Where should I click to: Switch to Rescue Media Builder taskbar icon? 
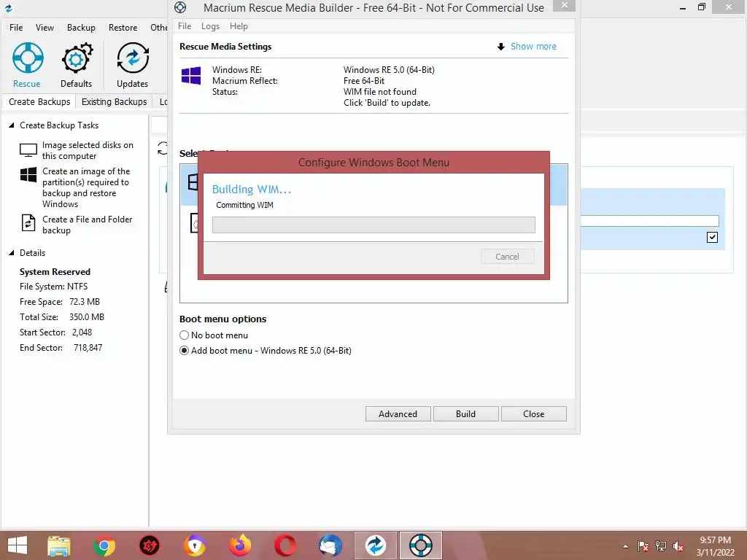point(421,545)
